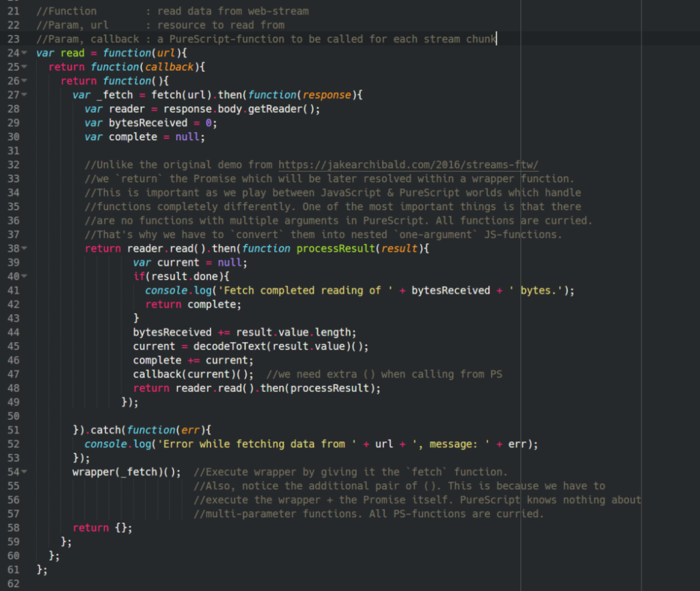
Task: Collapse the code block at line 24
Action: click(23, 52)
